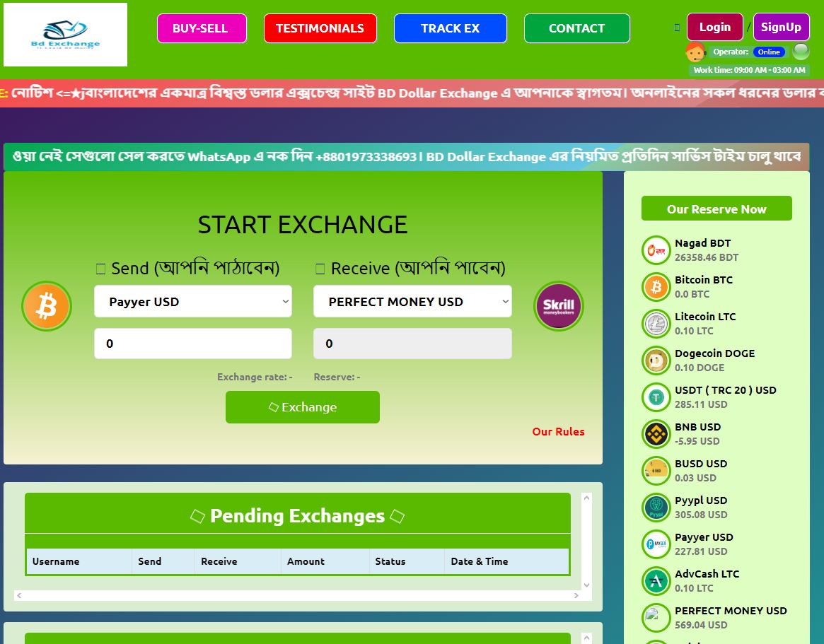Click the USDT (TRC 20) reserve icon

656,398
